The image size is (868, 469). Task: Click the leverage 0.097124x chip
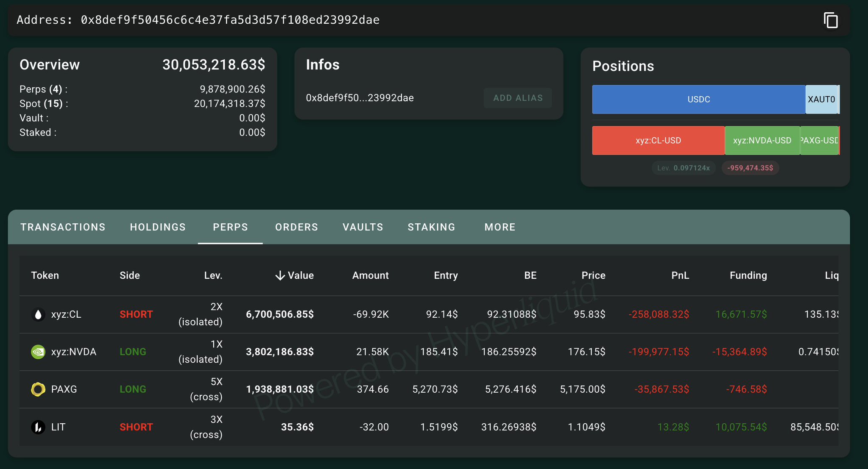coord(683,168)
